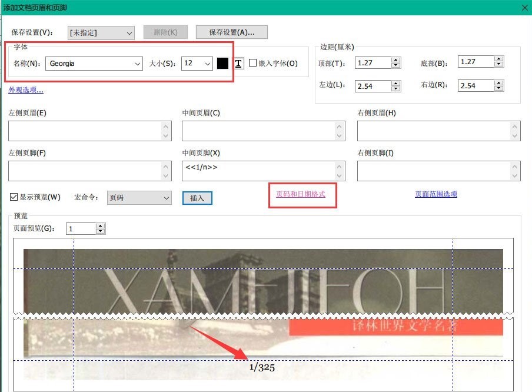Increase the 顶部 margin using its up arrow

395,59
